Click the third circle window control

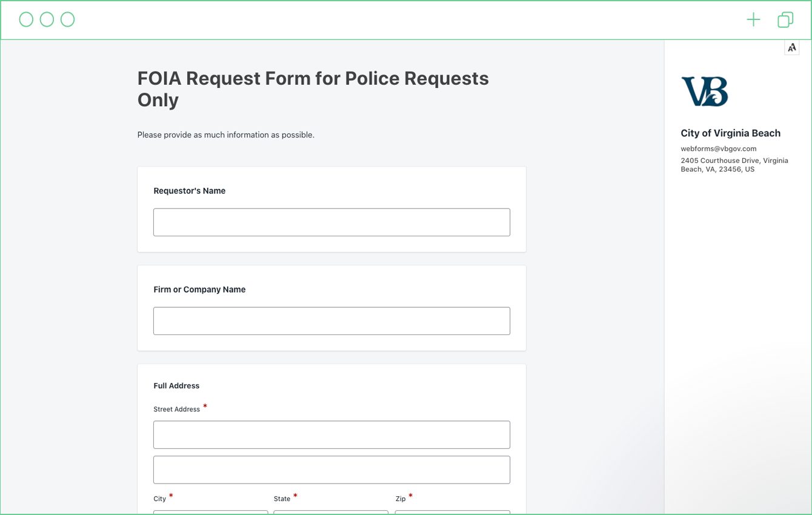(67, 20)
